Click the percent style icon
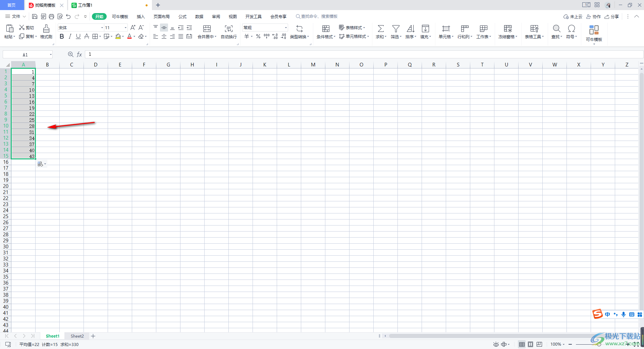 (x=258, y=36)
